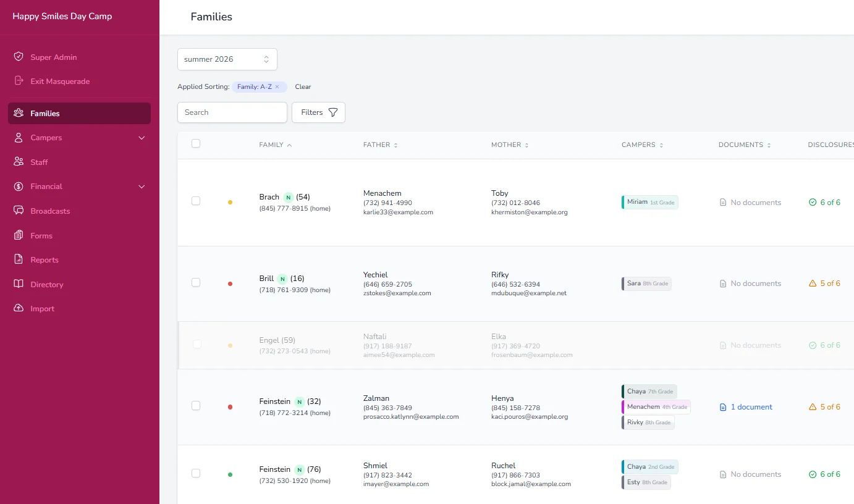854x504 pixels.
Task: Click the Exit Masquerade icon
Action: (x=19, y=81)
